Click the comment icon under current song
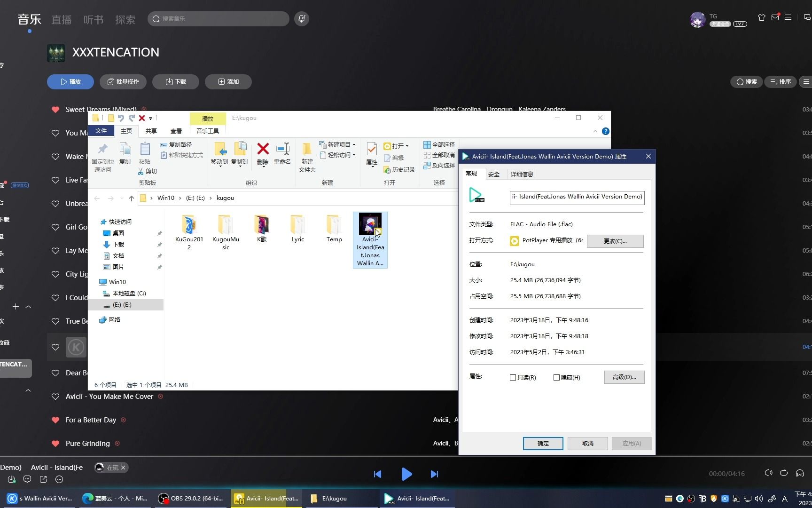 click(27, 479)
